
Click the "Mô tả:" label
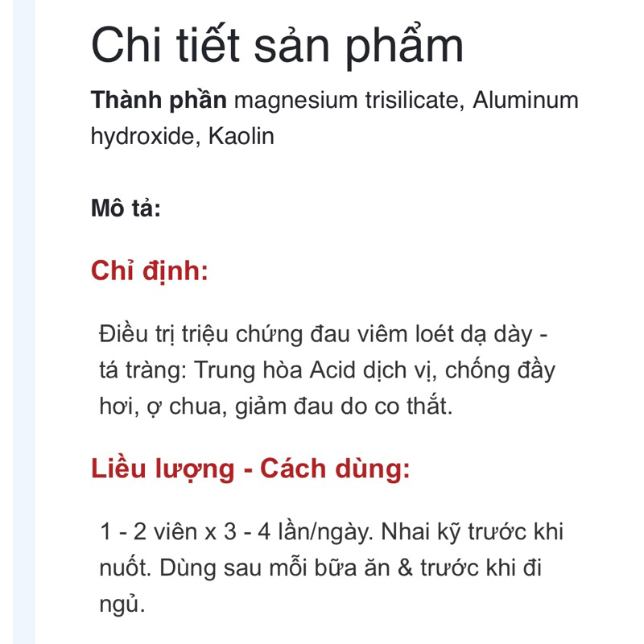coord(126,208)
